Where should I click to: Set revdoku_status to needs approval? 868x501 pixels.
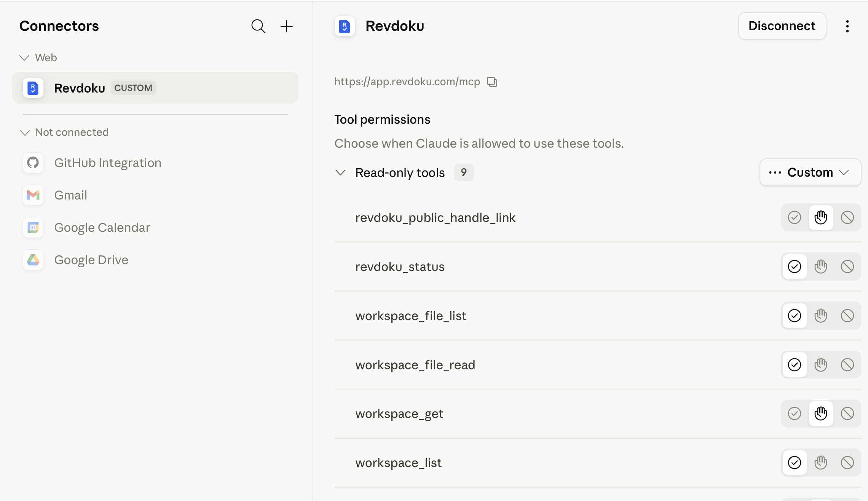coord(821,266)
